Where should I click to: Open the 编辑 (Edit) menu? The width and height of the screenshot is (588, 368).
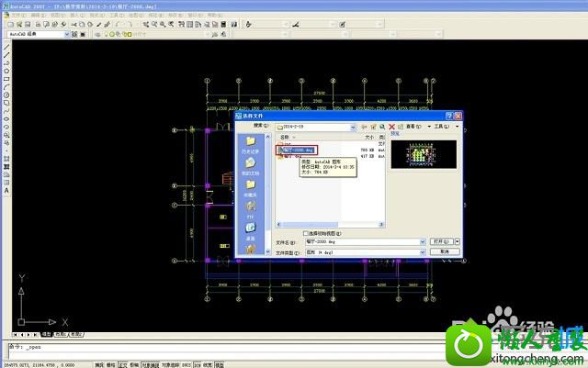point(38,15)
